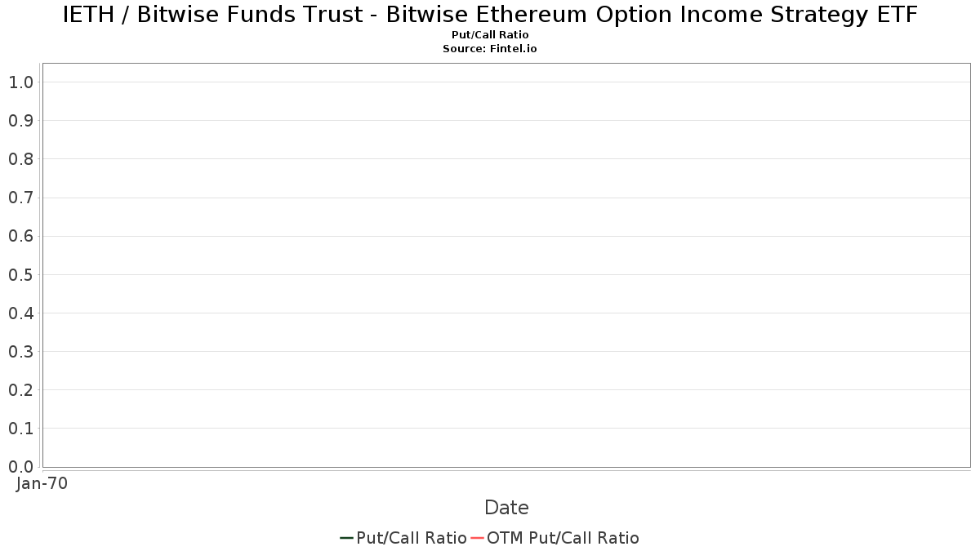This screenshot has width=980, height=551.
Task: Select the 0.2 y-axis tick label
Action: [20, 390]
